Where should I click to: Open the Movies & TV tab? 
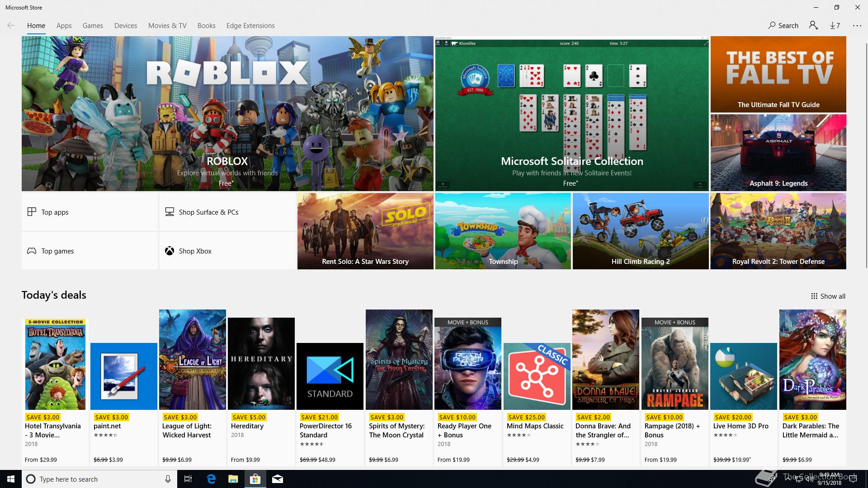click(167, 25)
